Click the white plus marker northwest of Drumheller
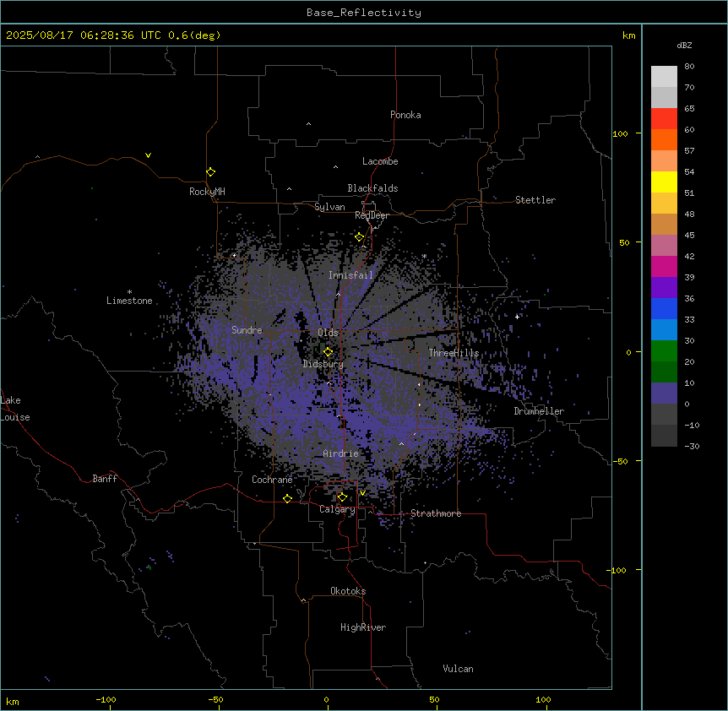 point(517,317)
